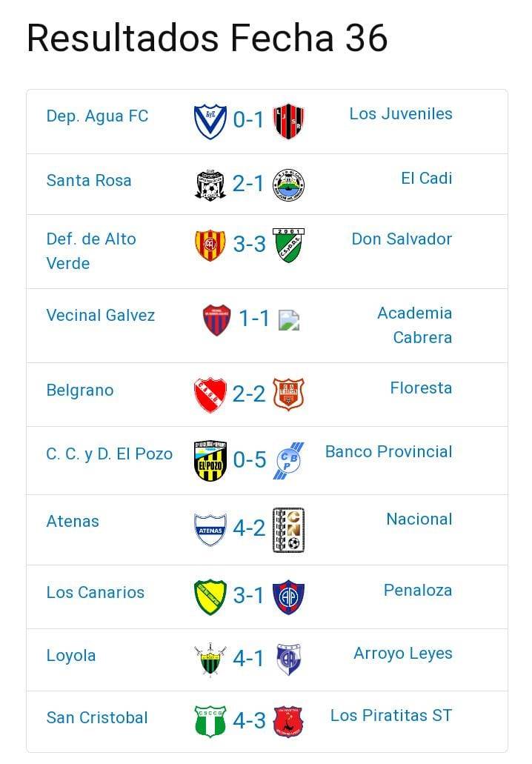The height and width of the screenshot is (764, 532).
Task: Click the Belgrano red crest icon
Action: 210,394
